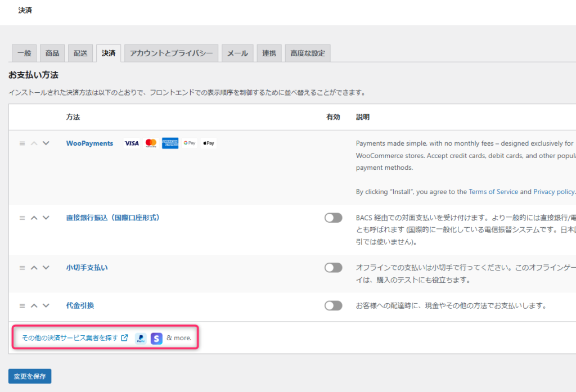Screen dimensions: 576x392
Task: Switch to the 配送 tab
Action: click(x=80, y=52)
